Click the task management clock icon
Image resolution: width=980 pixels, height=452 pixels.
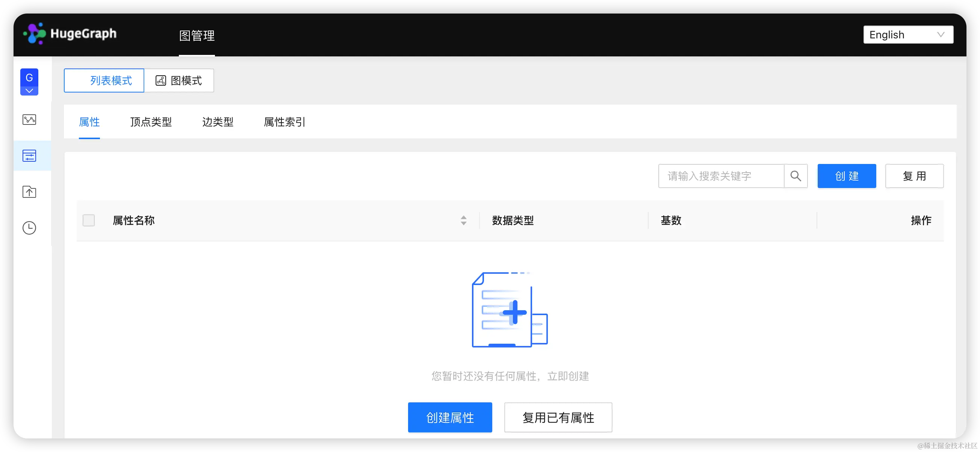coord(29,228)
